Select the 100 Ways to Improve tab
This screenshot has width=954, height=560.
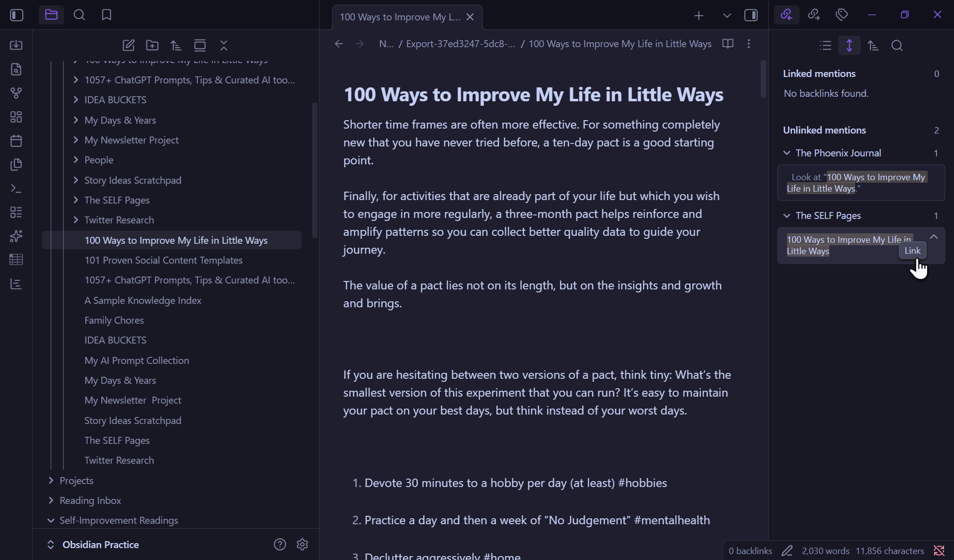[x=400, y=17]
